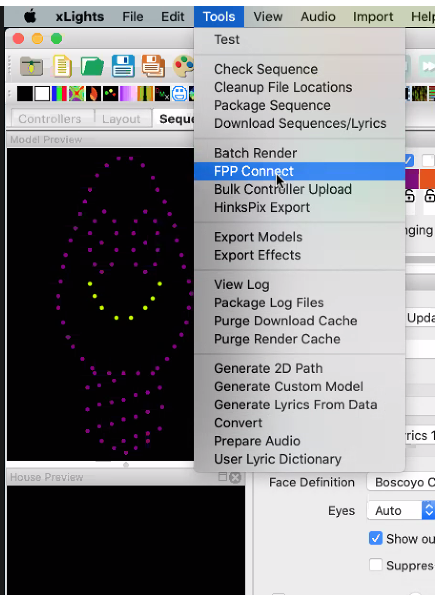This screenshot has width=435, height=595.
Task: Choose Convert from the Tools menu
Action: pyautogui.click(x=299, y=423)
